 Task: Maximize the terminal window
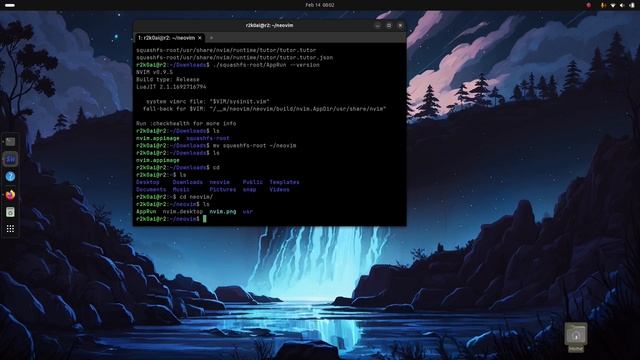point(389,25)
